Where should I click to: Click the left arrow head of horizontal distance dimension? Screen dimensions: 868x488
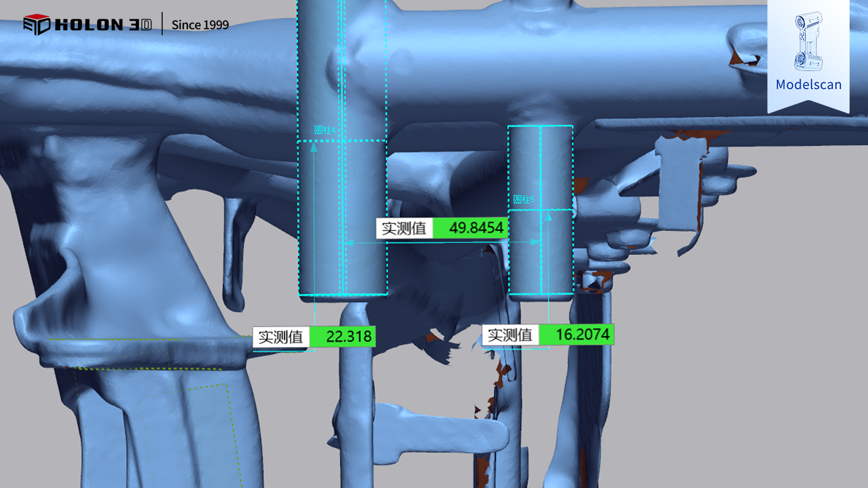349,243
